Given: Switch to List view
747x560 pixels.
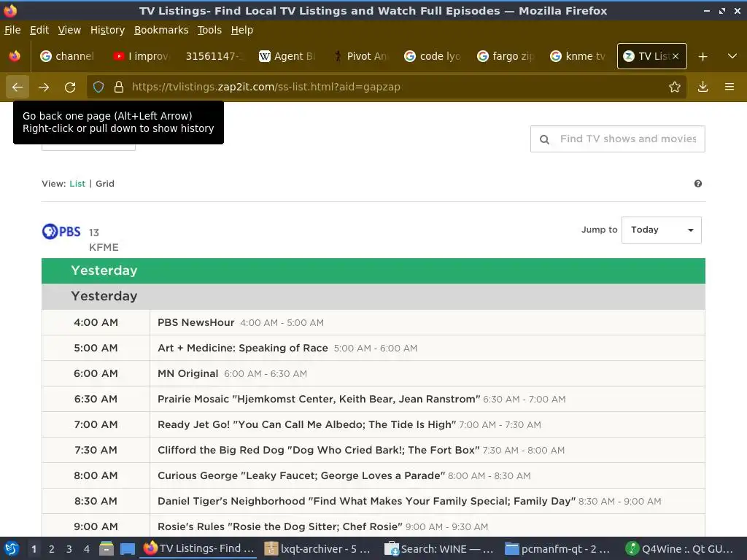Looking at the screenshot, I should click(77, 184).
